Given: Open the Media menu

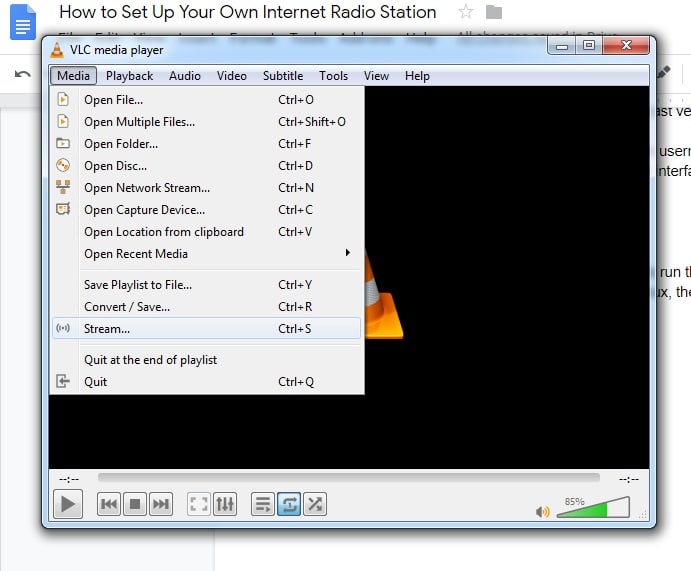Looking at the screenshot, I should 73,76.
